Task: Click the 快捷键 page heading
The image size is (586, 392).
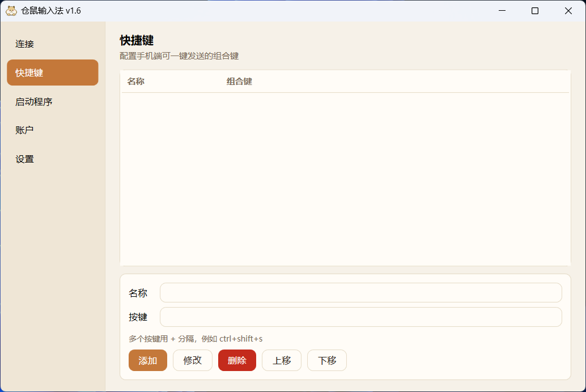Action: click(x=137, y=40)
